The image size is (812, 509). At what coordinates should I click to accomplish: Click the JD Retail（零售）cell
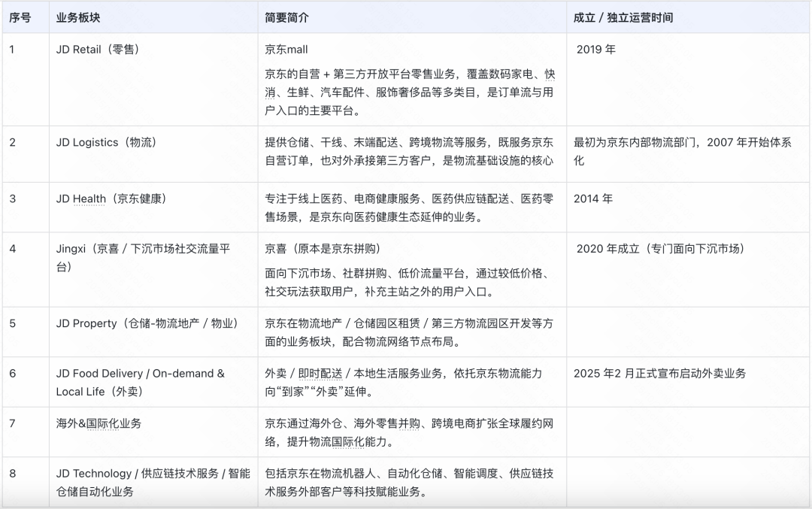tap(98, 50)
